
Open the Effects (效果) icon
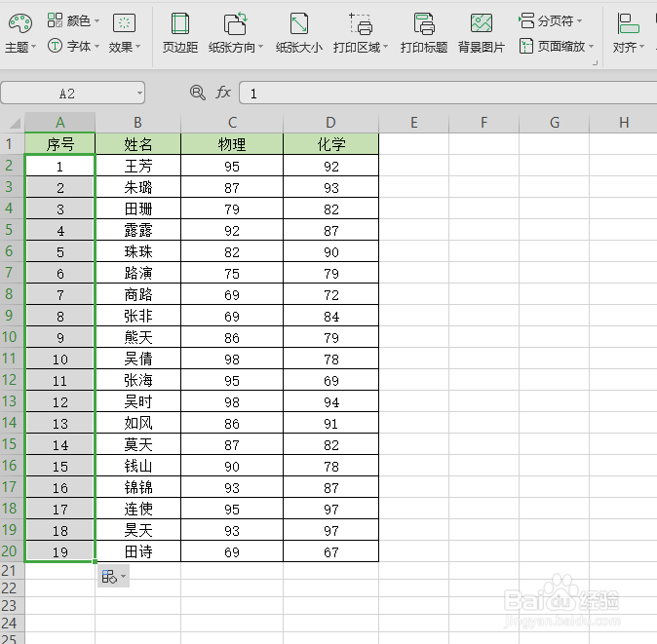coord(124,23)
